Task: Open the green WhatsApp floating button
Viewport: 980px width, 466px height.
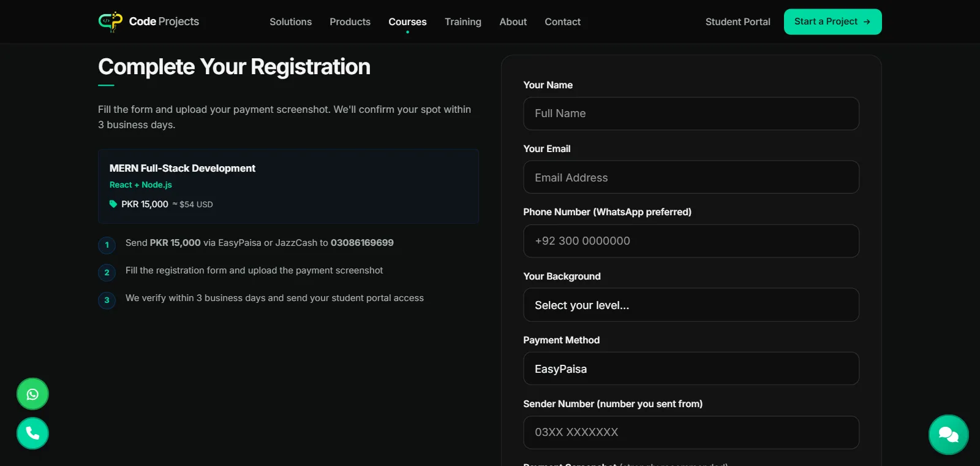Action: [32, 394]
